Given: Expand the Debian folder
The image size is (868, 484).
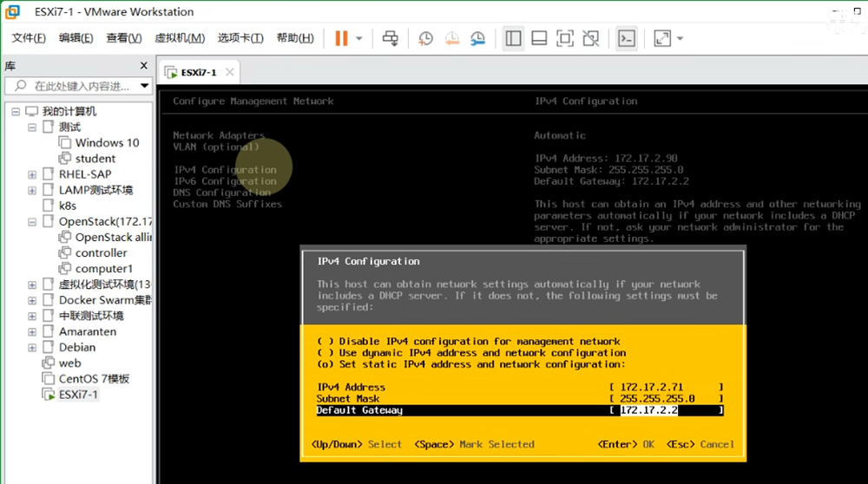Looking at the screenshot, I should point(32,348).
